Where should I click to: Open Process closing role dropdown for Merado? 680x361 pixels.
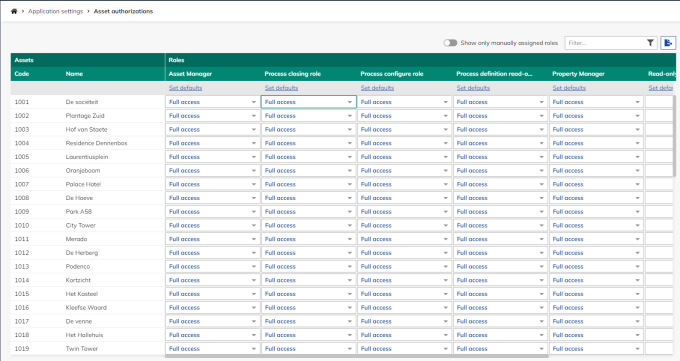(x=308, y=239)
